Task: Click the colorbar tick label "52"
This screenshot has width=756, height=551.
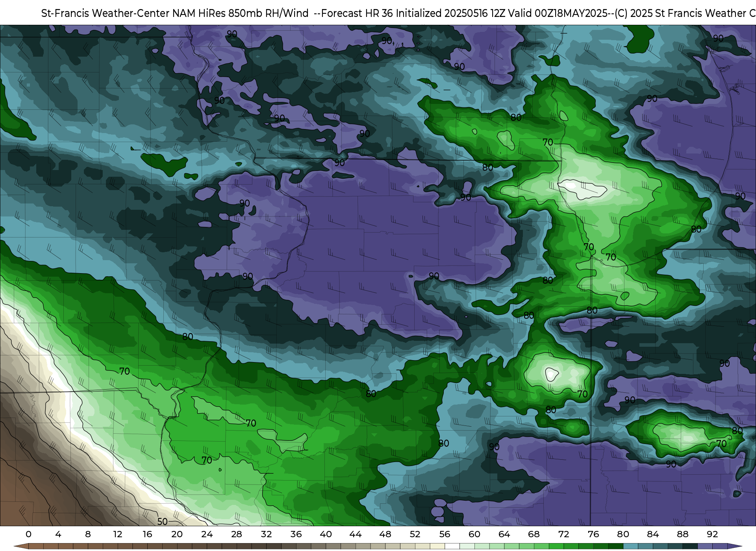Action: [x=415, y=534]
